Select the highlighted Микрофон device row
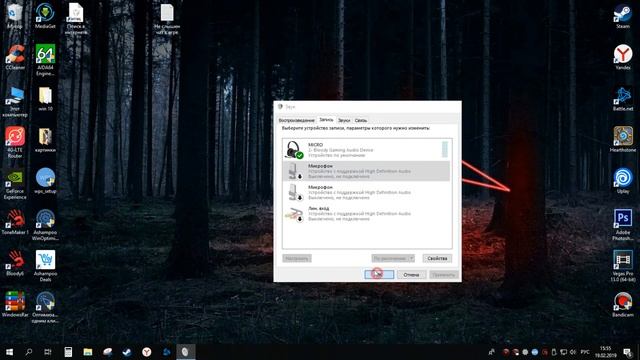The image size is (640, 360). [x=366, y=171]
